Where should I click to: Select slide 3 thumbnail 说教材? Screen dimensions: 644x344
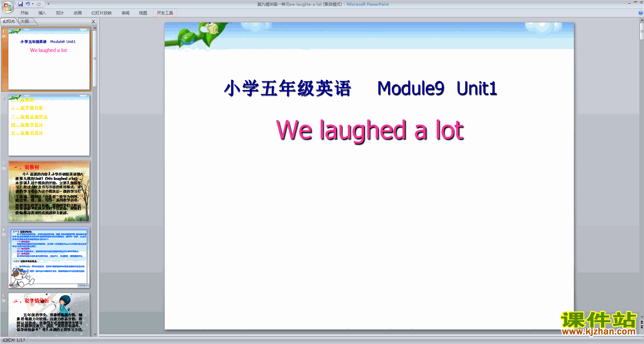tap(49, 191)
